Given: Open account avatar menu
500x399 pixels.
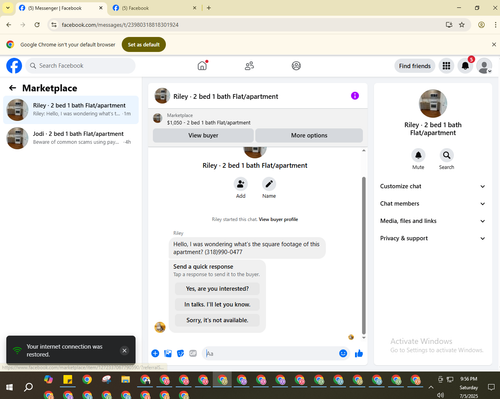Looking at the screenshot, I should (484, 66).
